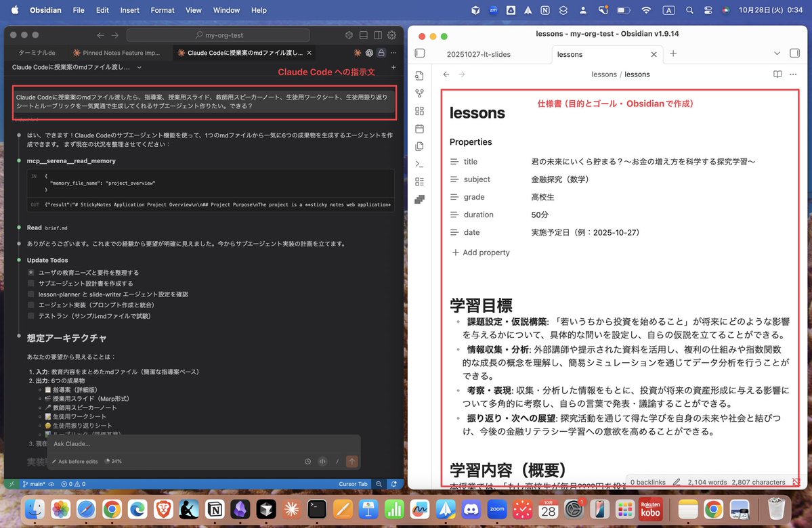This screenshot has height=528, width=812.
Task: Toggle Obsidian right sidebar
Action: [795, 53]
